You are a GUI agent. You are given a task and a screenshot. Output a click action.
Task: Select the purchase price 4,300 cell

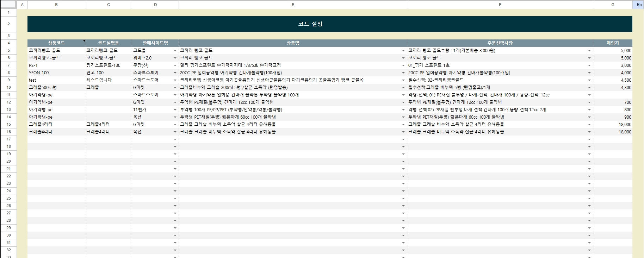pyautogui.click(x=613, y=87)
